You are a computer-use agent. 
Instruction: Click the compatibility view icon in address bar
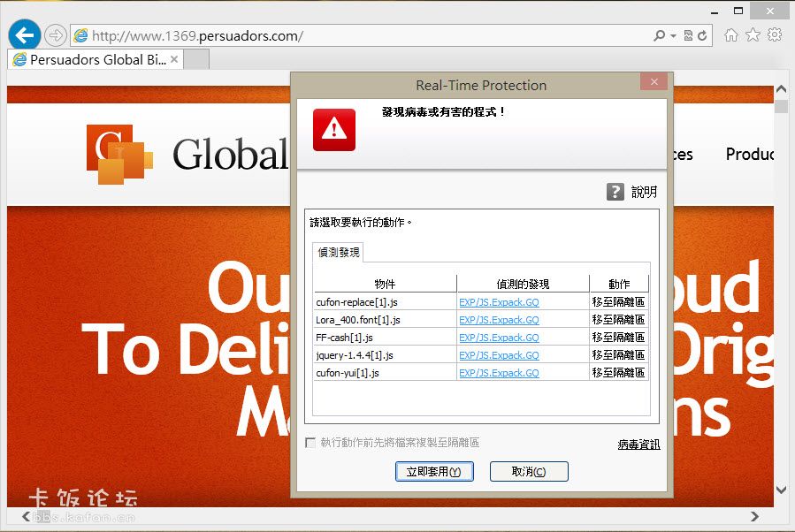pyautogui.click(x=688, y=35)
